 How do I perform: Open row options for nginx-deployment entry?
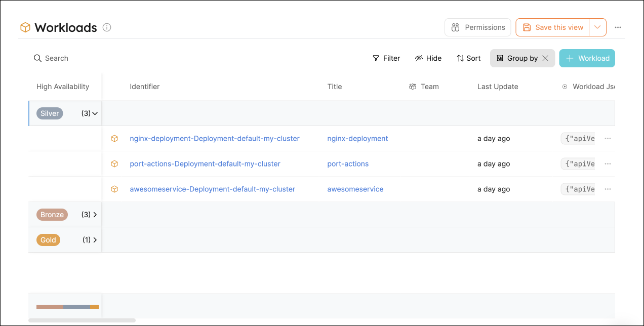pos(608,138)
